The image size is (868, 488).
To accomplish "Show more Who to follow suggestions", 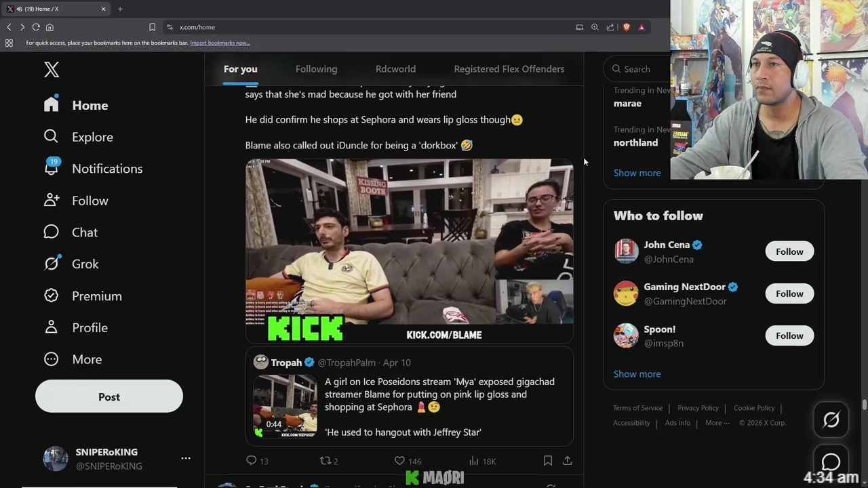I will click(x=637, y=373).
